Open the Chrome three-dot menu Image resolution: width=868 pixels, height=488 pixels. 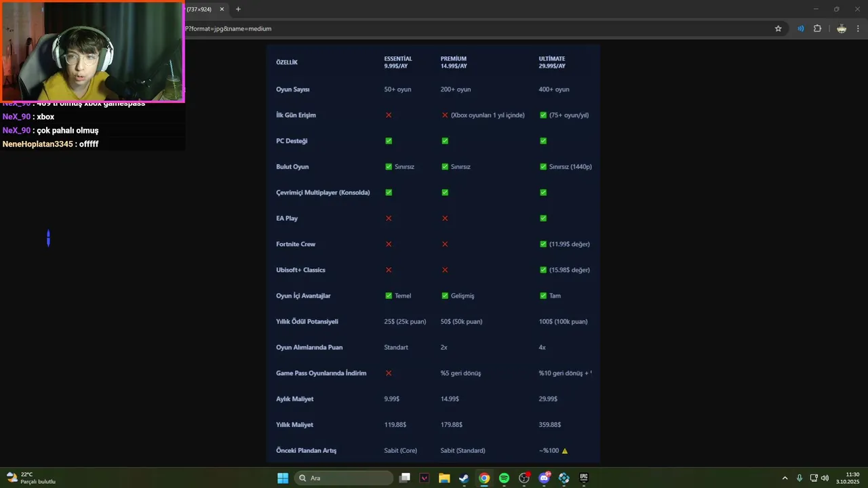[x=859, y=28]
